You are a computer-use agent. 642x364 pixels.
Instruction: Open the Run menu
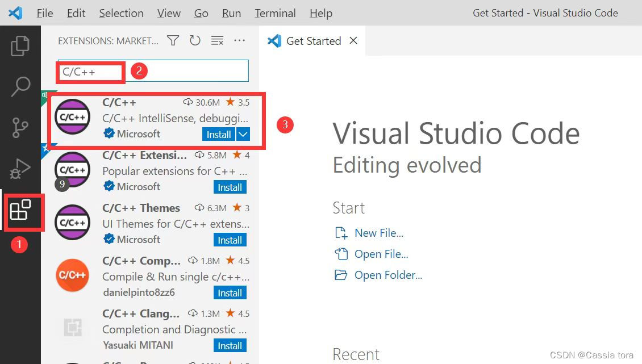point(231,13)
